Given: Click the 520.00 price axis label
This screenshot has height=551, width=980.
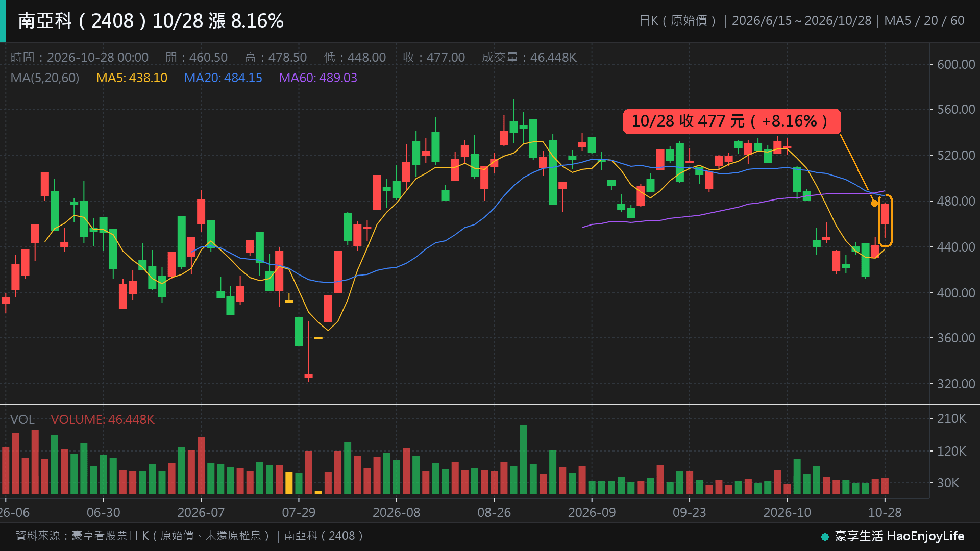Looking at the screenshot, I should point(956,155).
